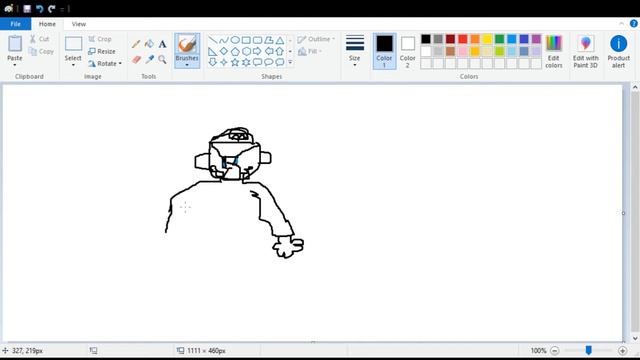The image size is (640, 360).
Task: Choose the Rectangle shape
Action: (246, 40)
